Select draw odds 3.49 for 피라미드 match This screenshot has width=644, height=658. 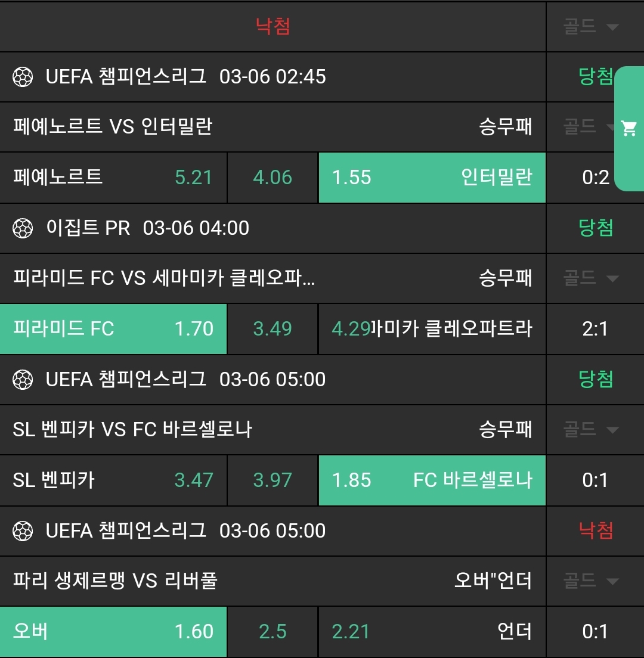(273, 329)
